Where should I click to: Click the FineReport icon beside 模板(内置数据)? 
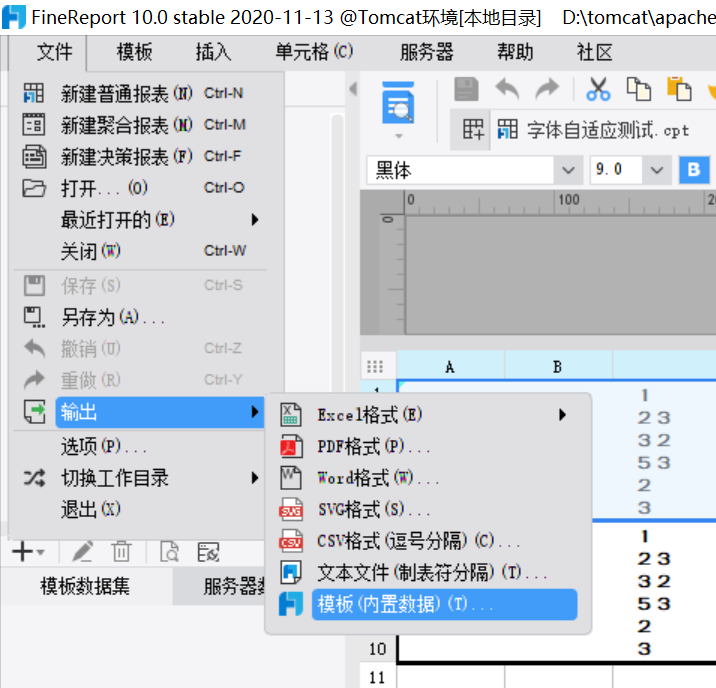pos(291,604)
